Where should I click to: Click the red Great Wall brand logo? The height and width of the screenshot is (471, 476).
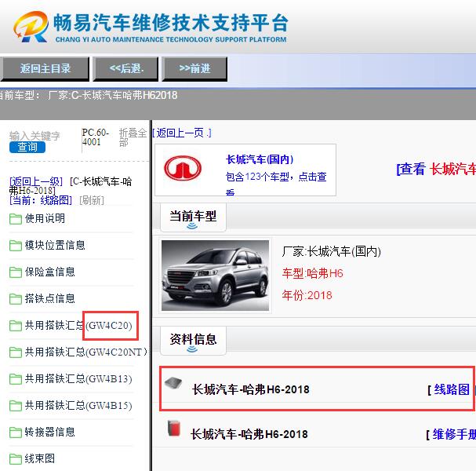183,168
